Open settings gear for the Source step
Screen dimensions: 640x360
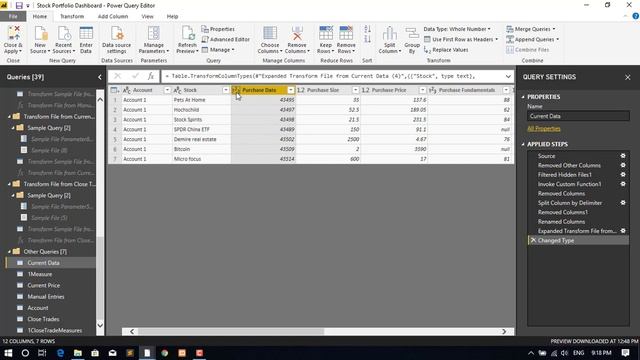pyautogui.click(x=623, y=156)
